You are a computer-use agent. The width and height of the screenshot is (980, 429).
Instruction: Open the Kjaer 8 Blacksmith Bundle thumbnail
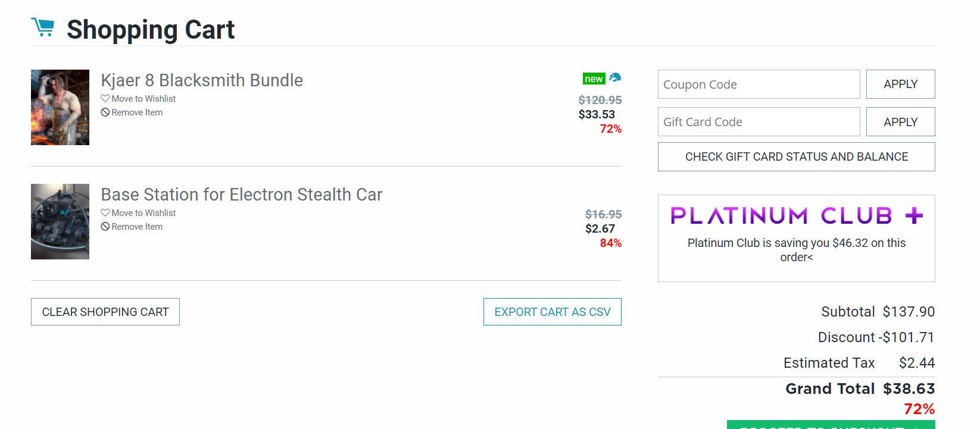60,107
